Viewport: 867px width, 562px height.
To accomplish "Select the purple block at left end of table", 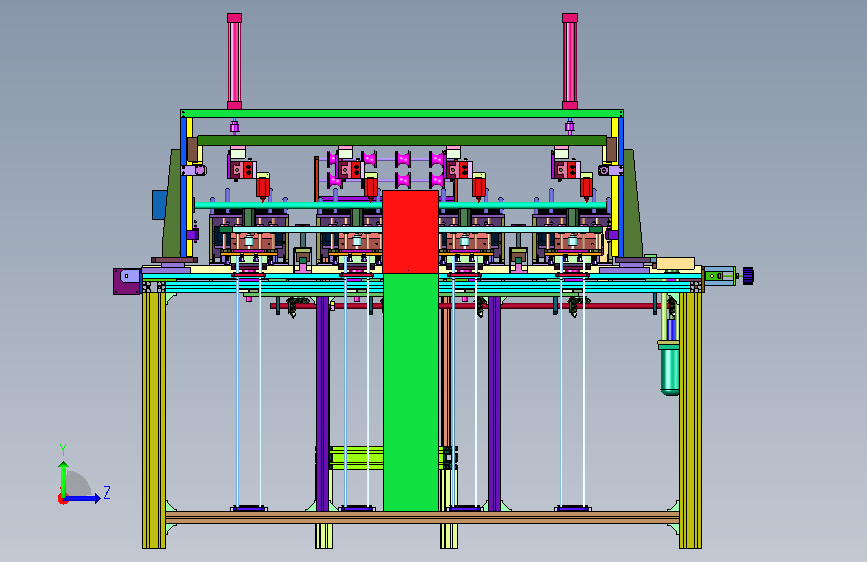I will 127,282.
